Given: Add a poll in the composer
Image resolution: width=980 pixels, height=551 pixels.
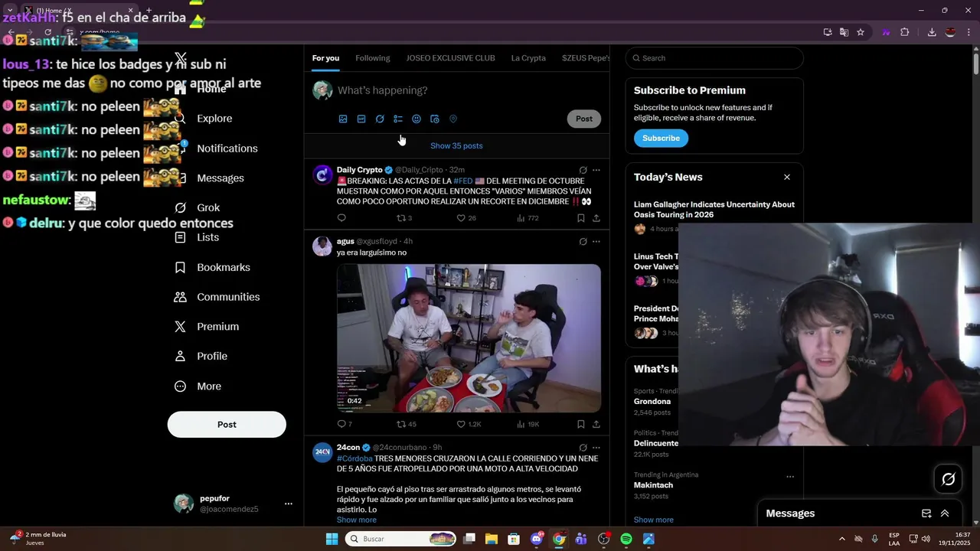Looking at the screenshot, I should pos(398,119).
